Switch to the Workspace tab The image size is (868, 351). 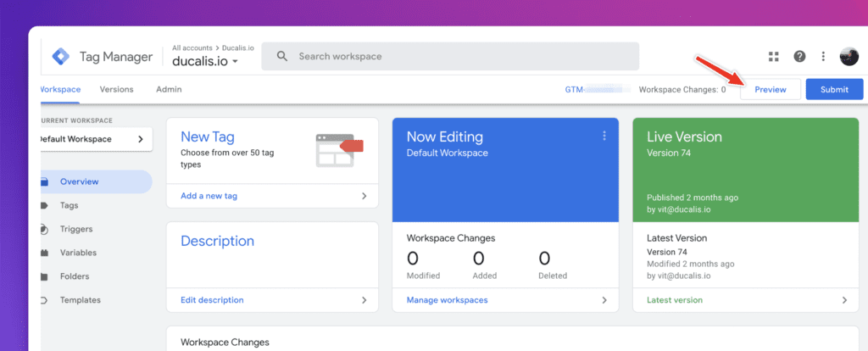[60, 89]
